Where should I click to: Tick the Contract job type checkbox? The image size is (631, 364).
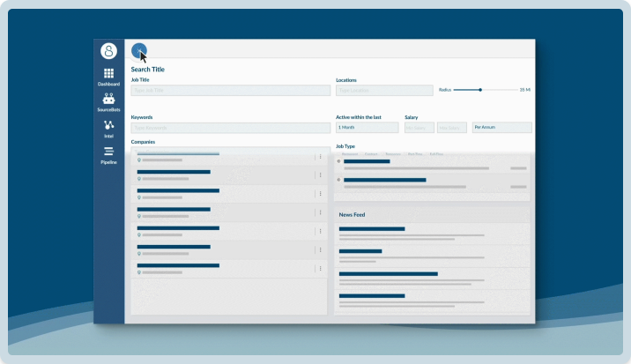362,154
